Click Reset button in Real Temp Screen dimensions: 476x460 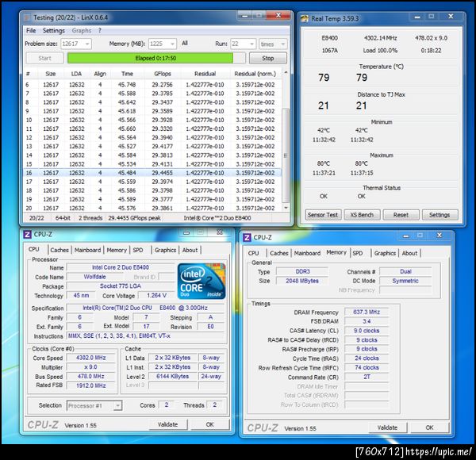(401, 215)
